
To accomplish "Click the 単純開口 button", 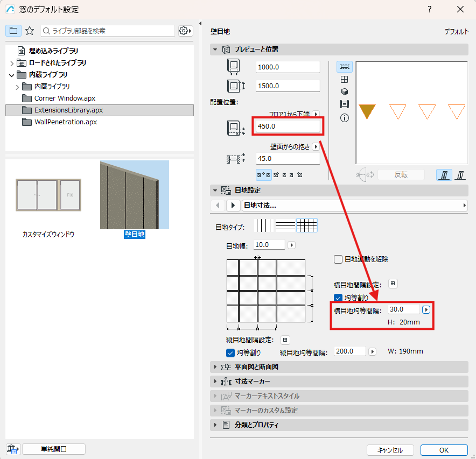I will pyautogui.click(x=54, y=449).
